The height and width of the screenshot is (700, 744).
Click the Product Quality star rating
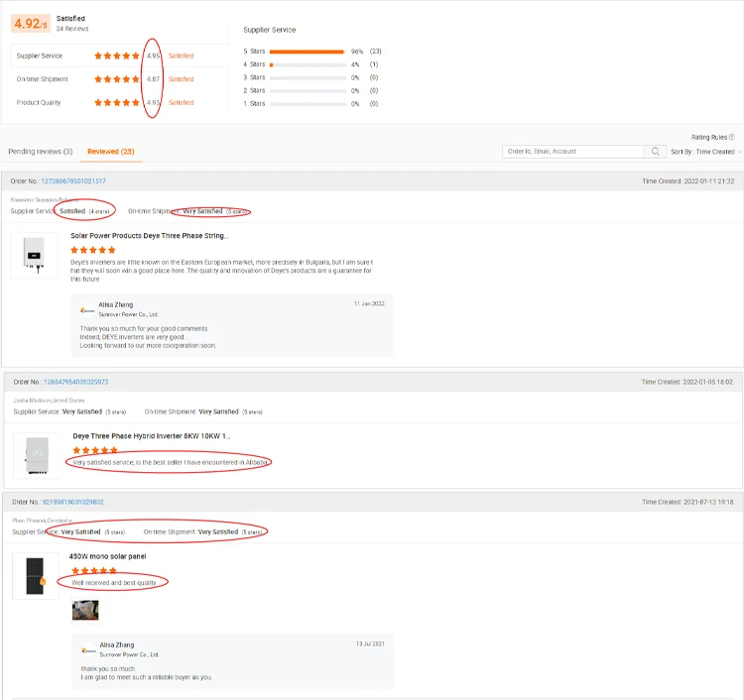[x=117, y=102]
